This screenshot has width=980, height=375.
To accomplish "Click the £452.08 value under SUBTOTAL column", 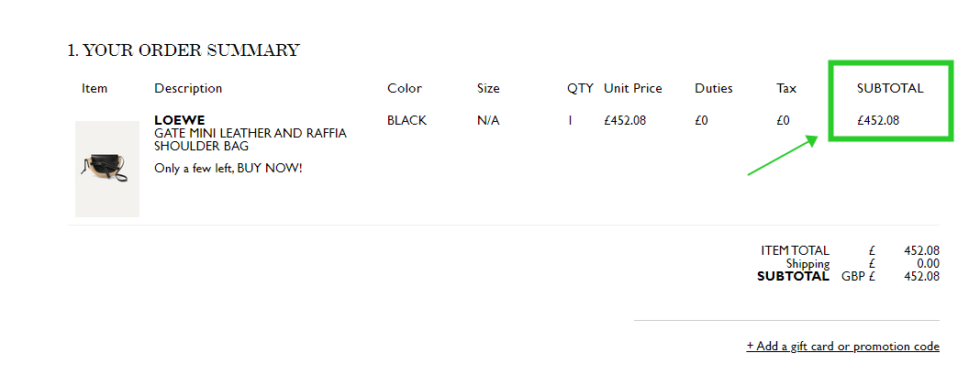I will 878,121.
